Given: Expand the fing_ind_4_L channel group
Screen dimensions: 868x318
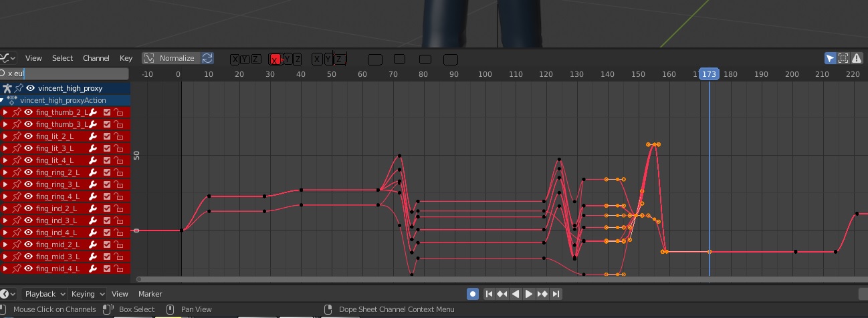Looking at the screenshot, I should tap(5, 232).
